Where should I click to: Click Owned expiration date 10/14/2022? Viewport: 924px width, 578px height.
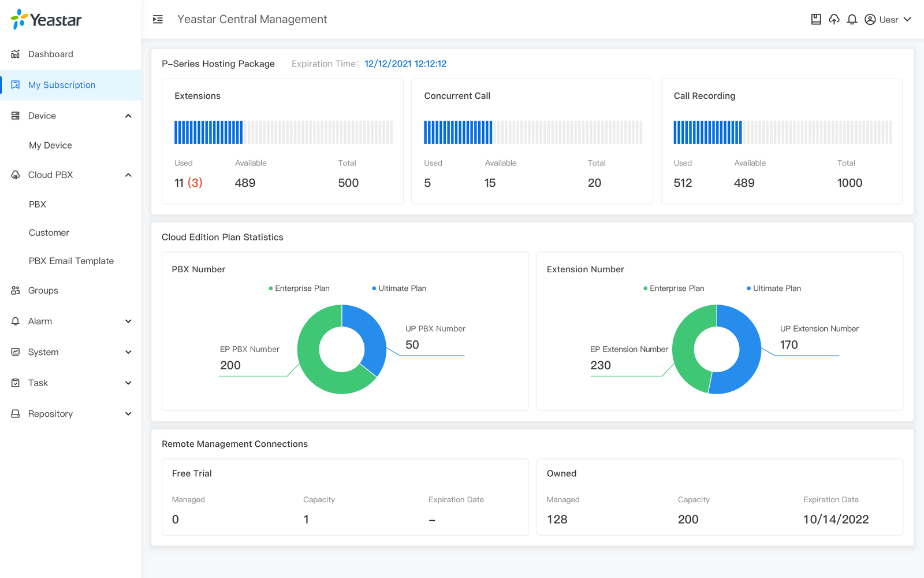click(x=836, y=520)
